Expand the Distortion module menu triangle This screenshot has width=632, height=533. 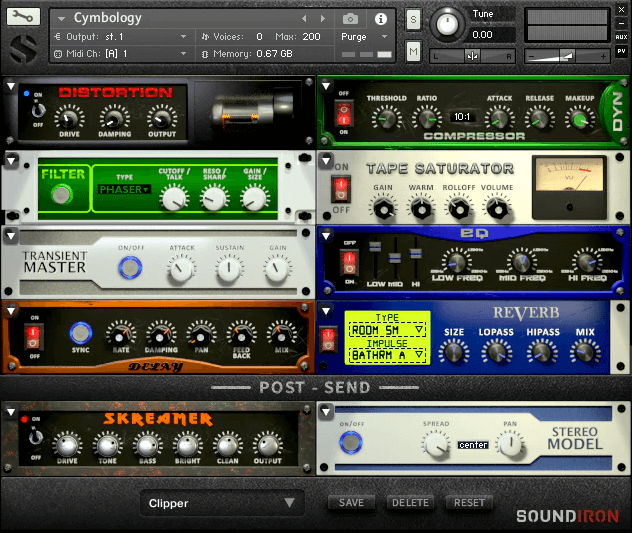point(11,86)
